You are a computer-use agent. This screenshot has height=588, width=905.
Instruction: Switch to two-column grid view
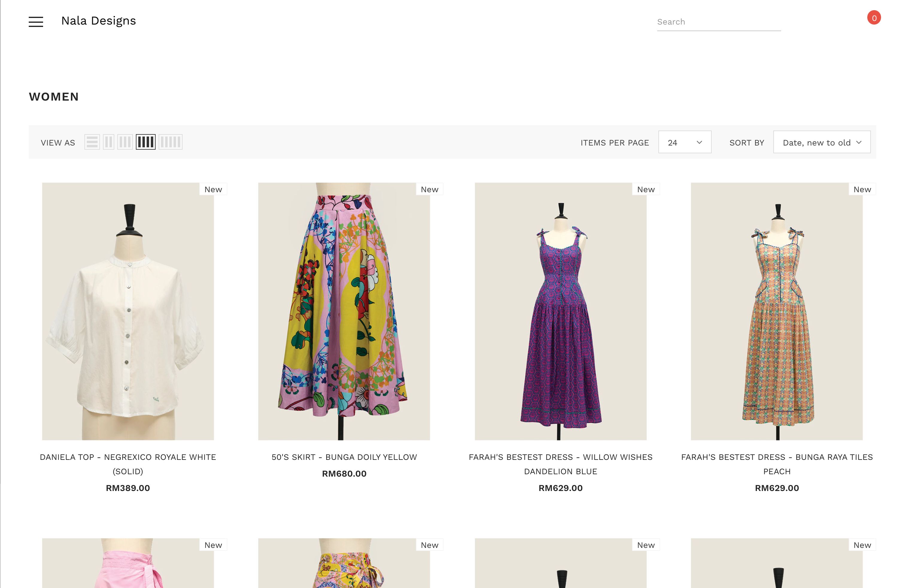click(x=108, y=142)
